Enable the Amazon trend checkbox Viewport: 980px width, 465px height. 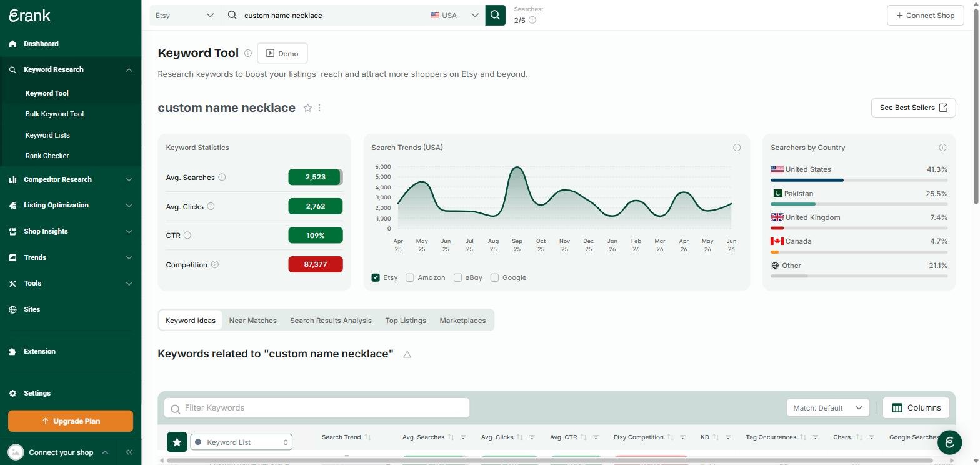[x=410, y=277]
